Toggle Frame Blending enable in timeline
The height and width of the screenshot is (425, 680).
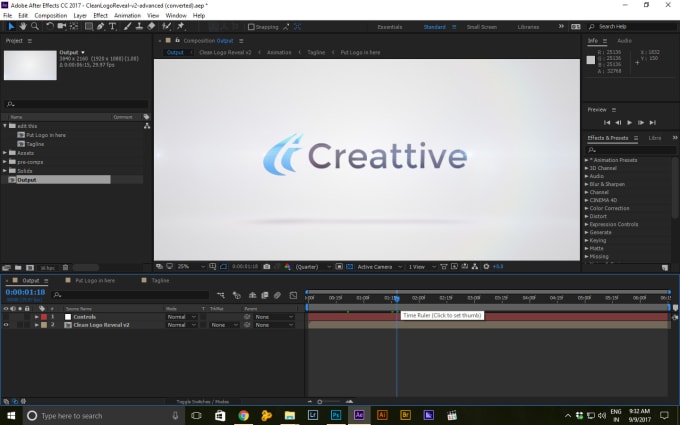(265, 295)
